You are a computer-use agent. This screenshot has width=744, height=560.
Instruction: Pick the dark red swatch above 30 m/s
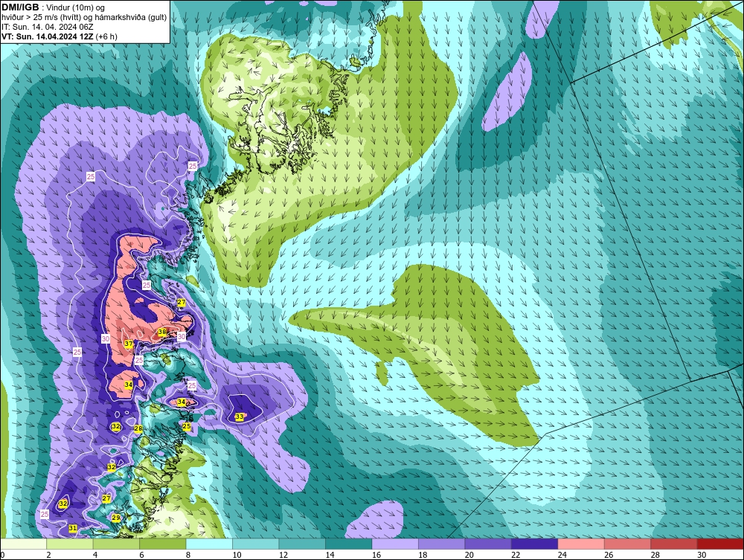[x=721, y=544]
